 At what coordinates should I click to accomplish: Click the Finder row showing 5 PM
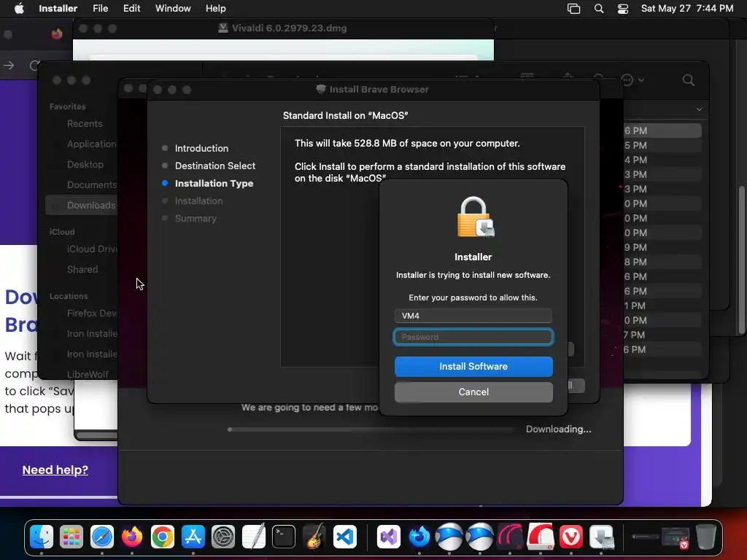[x=662, y=145]
